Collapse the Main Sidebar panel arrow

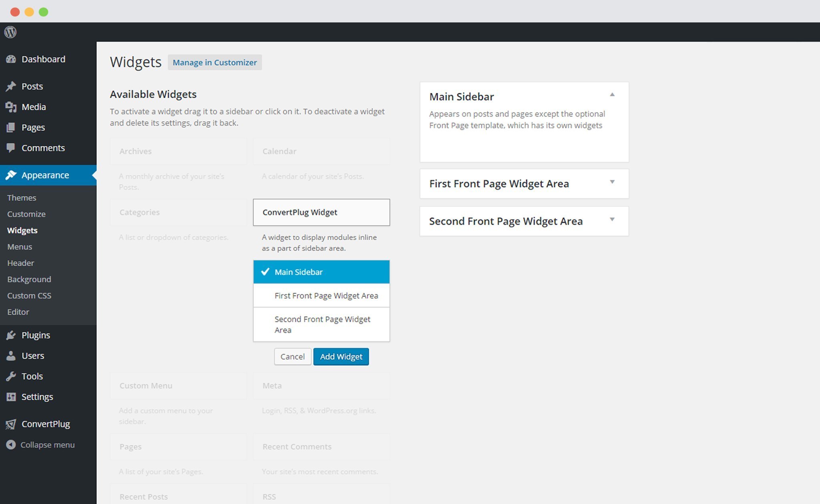pos(612,95)
